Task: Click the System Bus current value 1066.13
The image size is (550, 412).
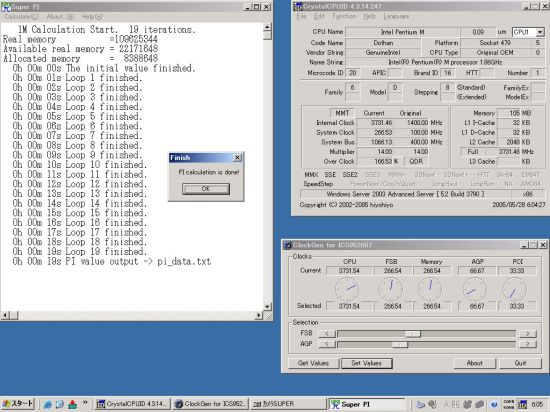Action: 375,142
